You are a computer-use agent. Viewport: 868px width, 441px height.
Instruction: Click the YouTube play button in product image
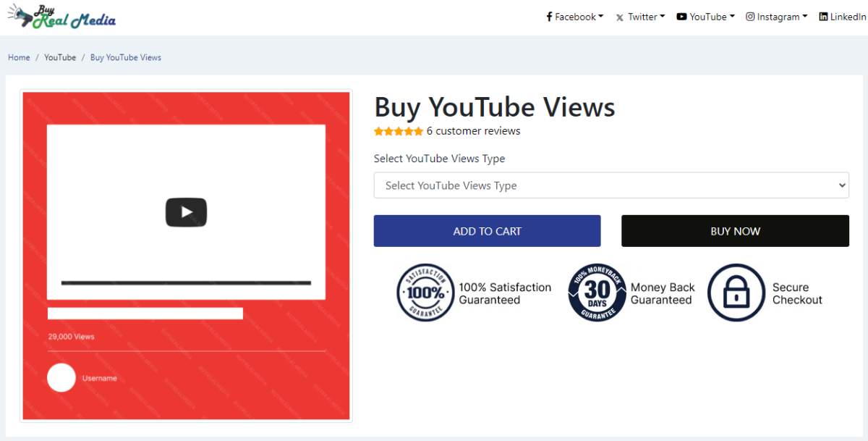[x=187, y=212]
